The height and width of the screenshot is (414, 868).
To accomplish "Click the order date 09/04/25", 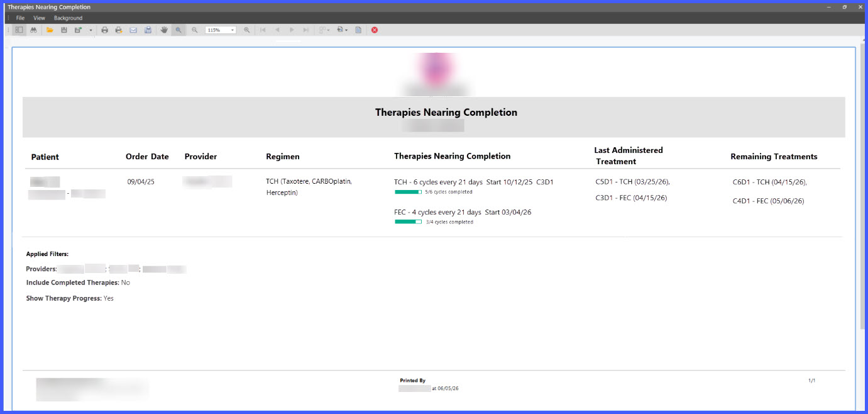I will [x=141, y=181].
